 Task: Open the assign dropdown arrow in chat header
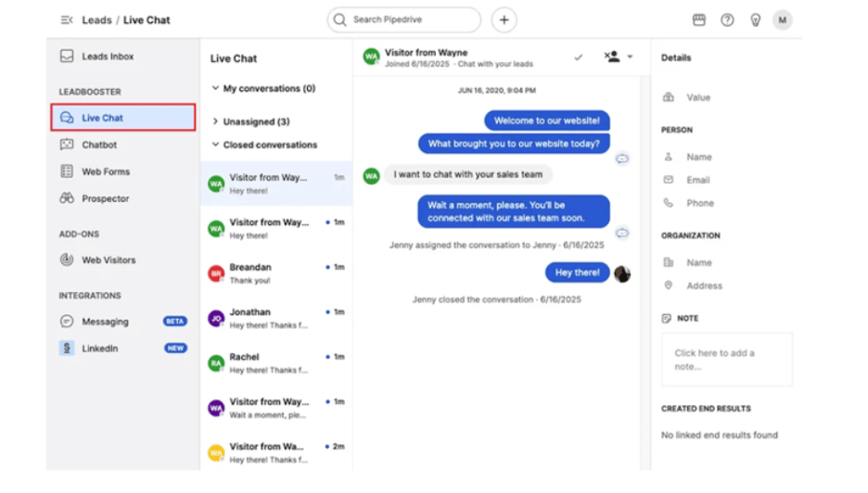click(x=630, y=57)
